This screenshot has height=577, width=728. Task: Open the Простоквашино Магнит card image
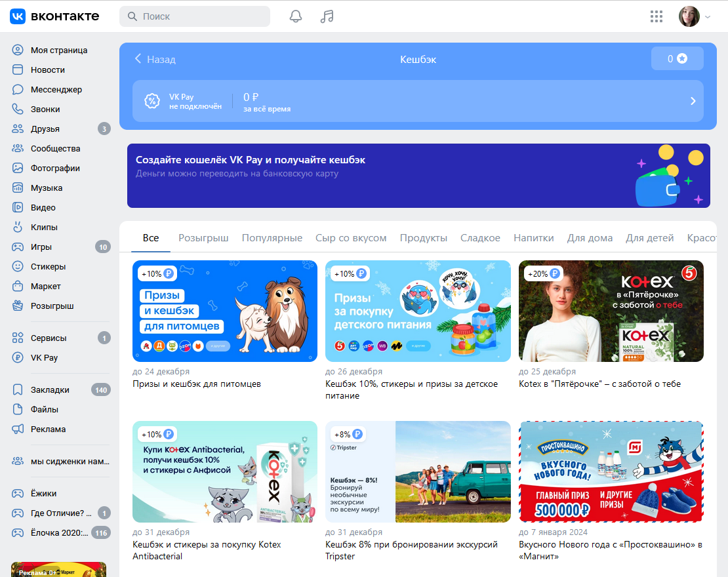tap(611, 471)
